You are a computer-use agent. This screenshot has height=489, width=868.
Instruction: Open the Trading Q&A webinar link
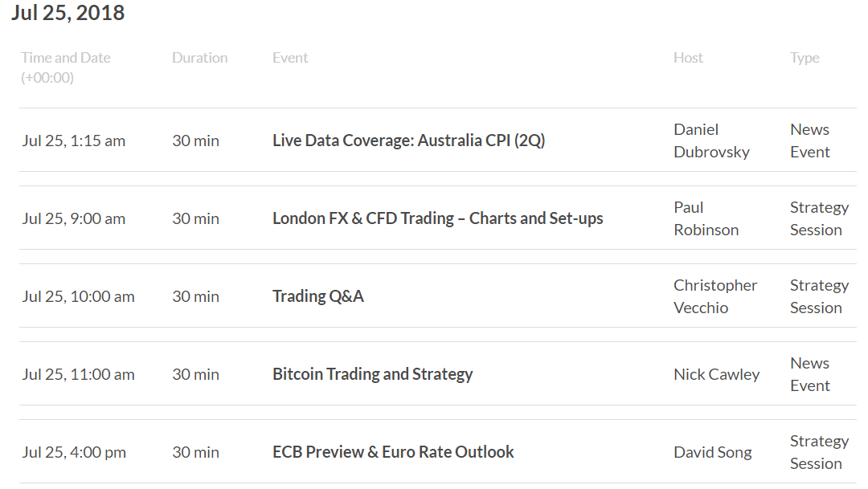click(x=317, y=296)
